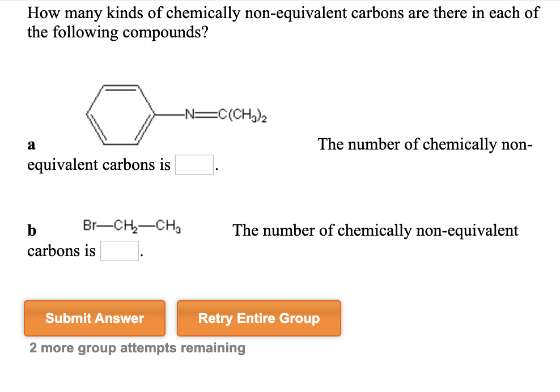Click the Retry Entire Group button

click(x=259, y=318)
